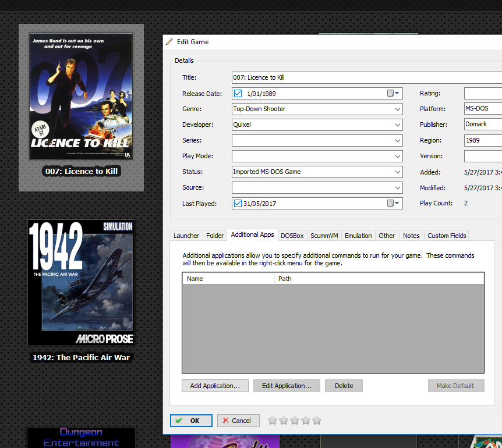This screenshot has width=502, height=448.
Task: Select the 1942: The Pacific Air War cover
Action: point(81,282)
